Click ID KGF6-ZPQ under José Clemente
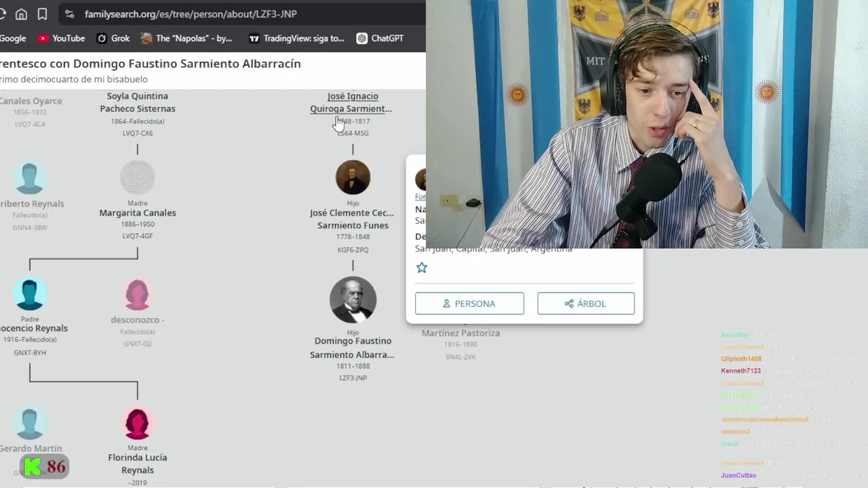 [x=353, y=250]
